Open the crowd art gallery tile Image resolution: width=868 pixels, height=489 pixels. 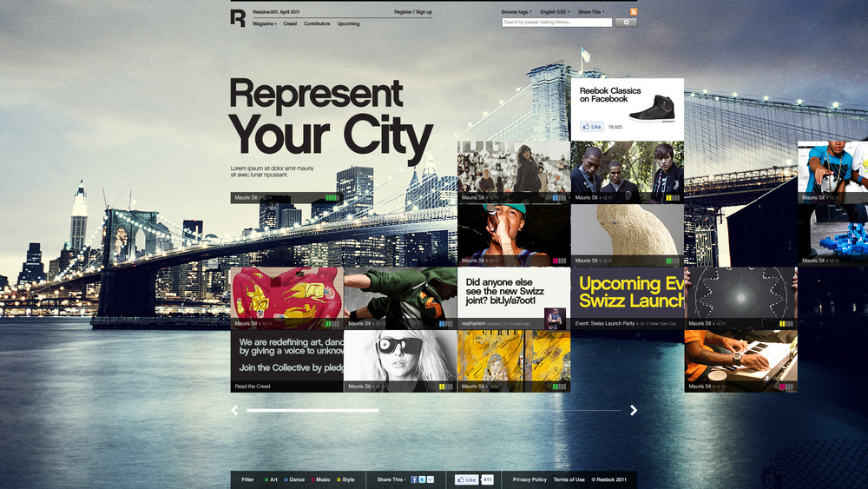[x=514, y=172]
